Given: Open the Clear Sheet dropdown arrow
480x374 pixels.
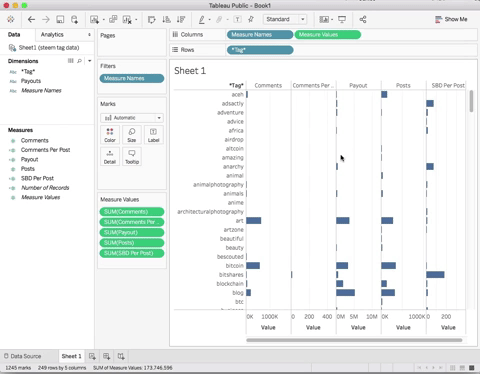Looking at the screenshot, I should pyautogui.click(x=136, y=20).
